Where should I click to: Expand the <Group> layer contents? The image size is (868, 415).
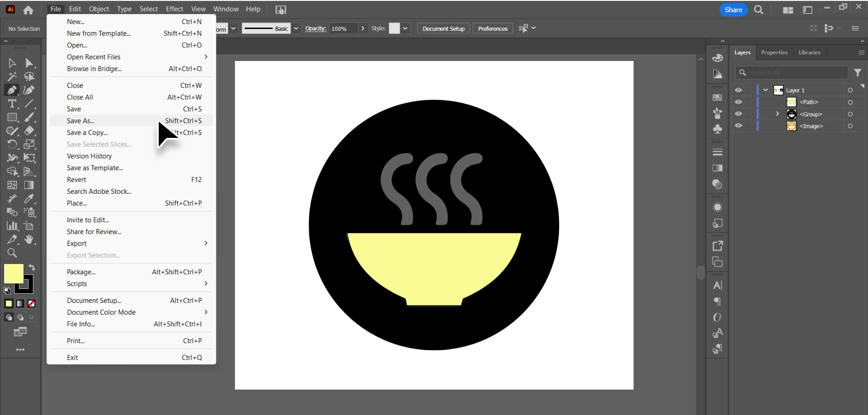click(777, 114)
